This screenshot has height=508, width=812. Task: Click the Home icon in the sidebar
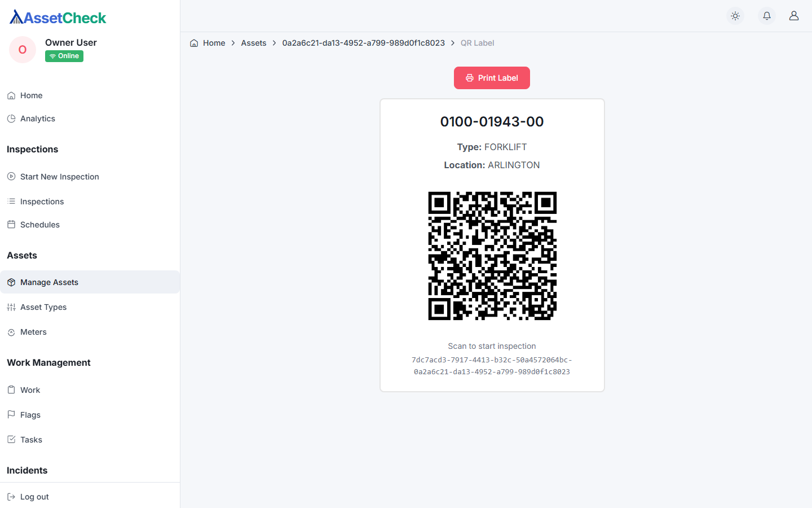(x=11, y=95)
